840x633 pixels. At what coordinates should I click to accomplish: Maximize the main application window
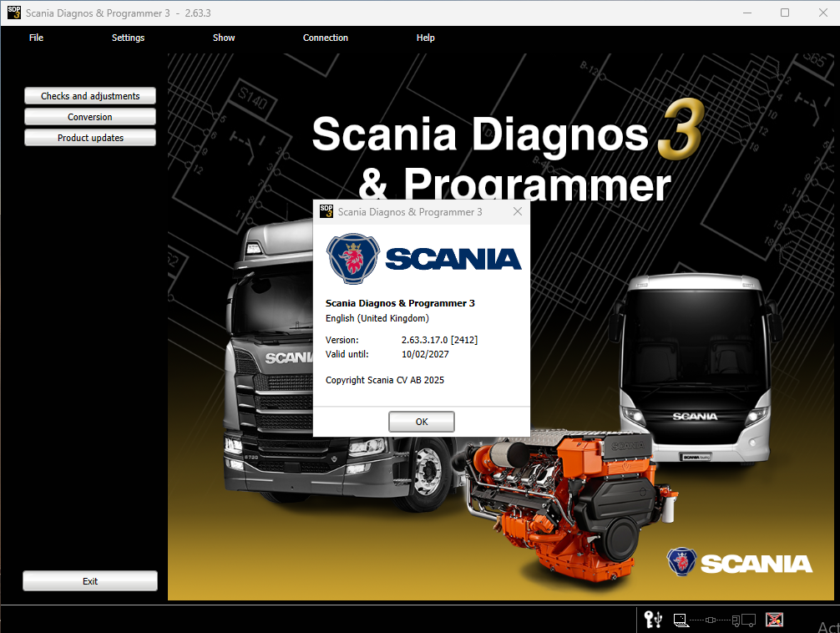click(x=785, y=13)
